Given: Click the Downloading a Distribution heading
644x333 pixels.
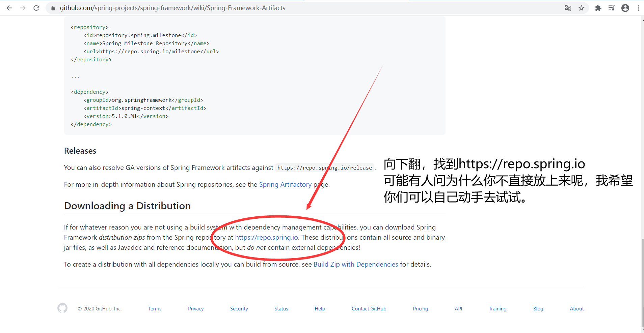Looking at the screenshot, I should [128, 206].
